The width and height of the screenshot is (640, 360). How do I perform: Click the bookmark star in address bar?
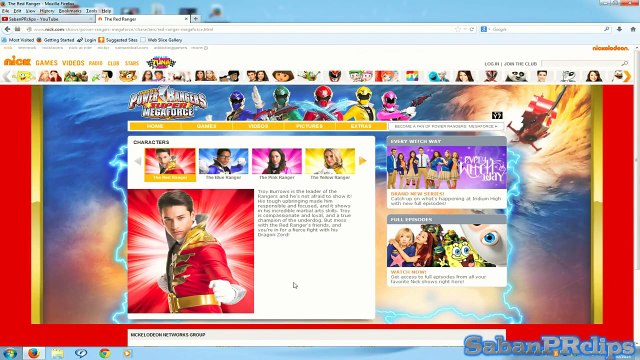(458, 29)
